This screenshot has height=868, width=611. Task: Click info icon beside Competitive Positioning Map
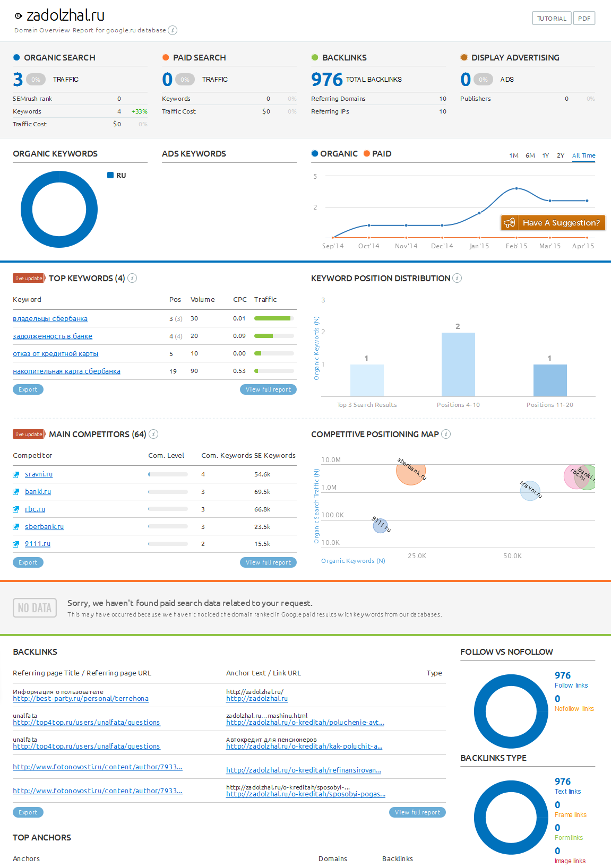[446, 434]
